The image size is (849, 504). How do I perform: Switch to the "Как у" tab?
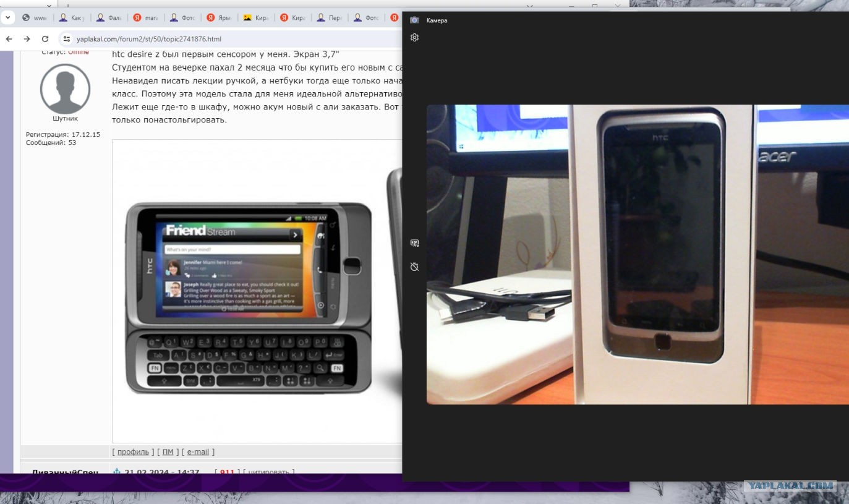tap(72, 18)
